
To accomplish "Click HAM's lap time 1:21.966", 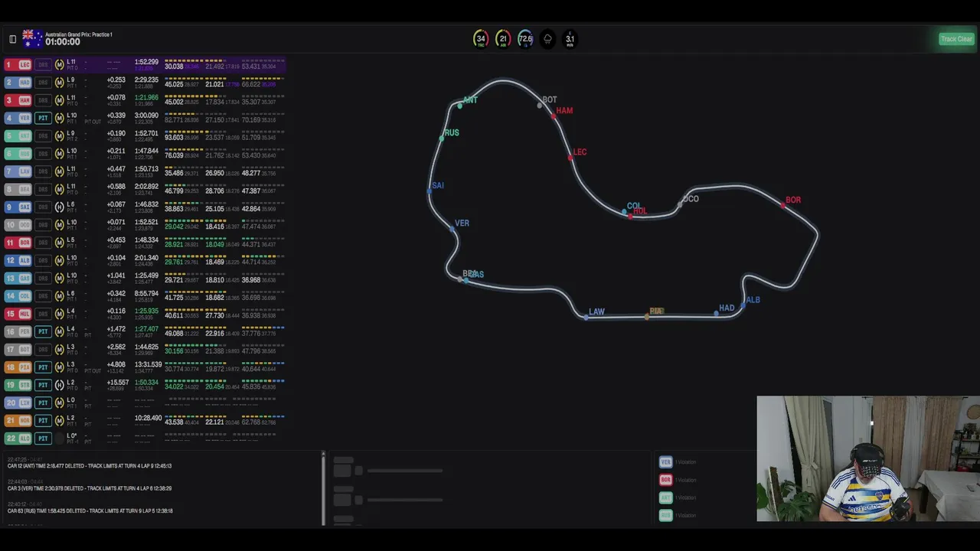I will tap(146, 98).
